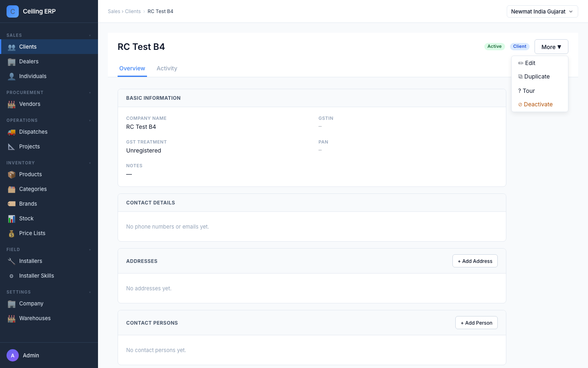Select the Overview tab
This screenshot has height=368, width=588.
tap(132, 68)
